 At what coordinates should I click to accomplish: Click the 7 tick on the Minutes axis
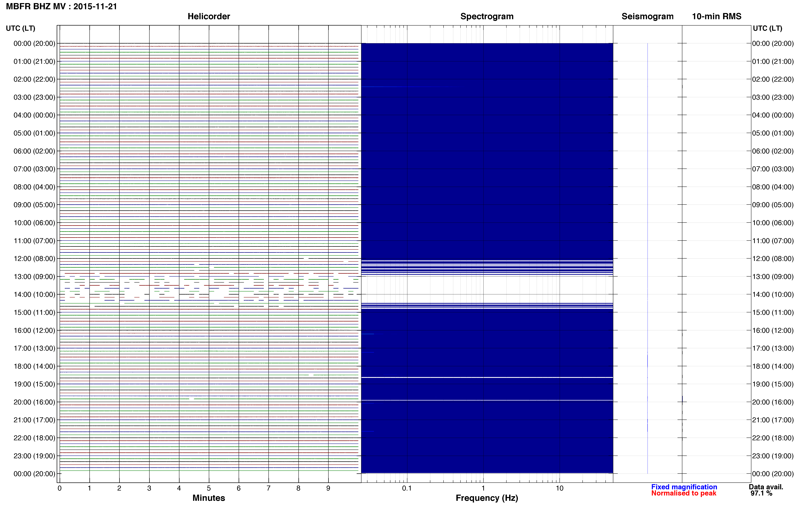click(269, 488)
